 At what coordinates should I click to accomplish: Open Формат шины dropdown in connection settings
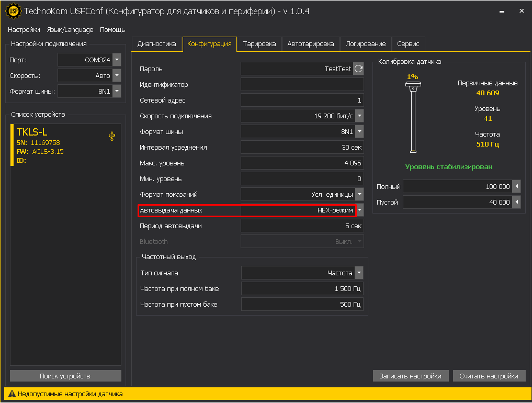pos(117,91)
